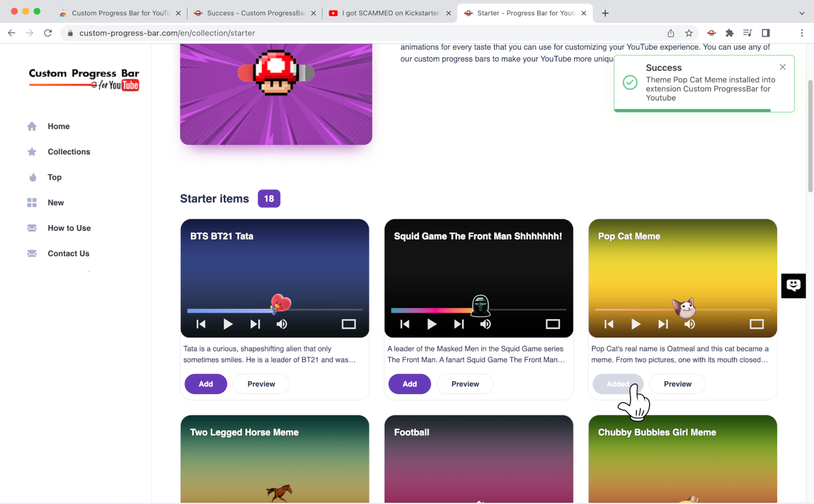Viewport: 814px width, 504px height.
Task: Add the BTS BT21 Tata theme
Action: 206,384
